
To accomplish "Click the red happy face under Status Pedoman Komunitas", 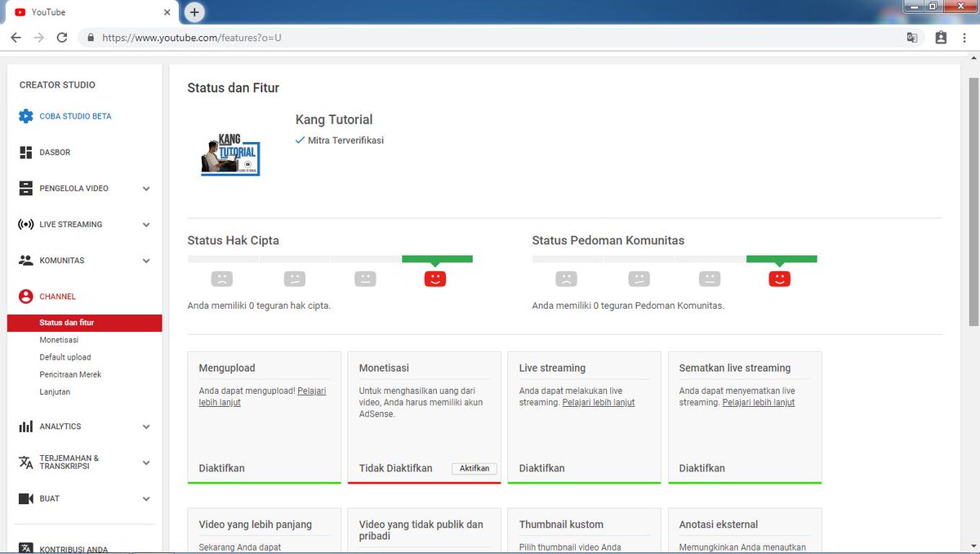I will point(780,279).
